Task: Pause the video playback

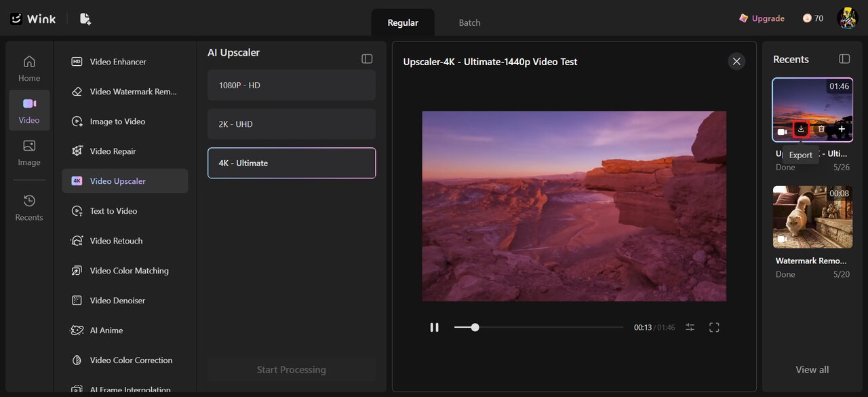Action: 434,327
